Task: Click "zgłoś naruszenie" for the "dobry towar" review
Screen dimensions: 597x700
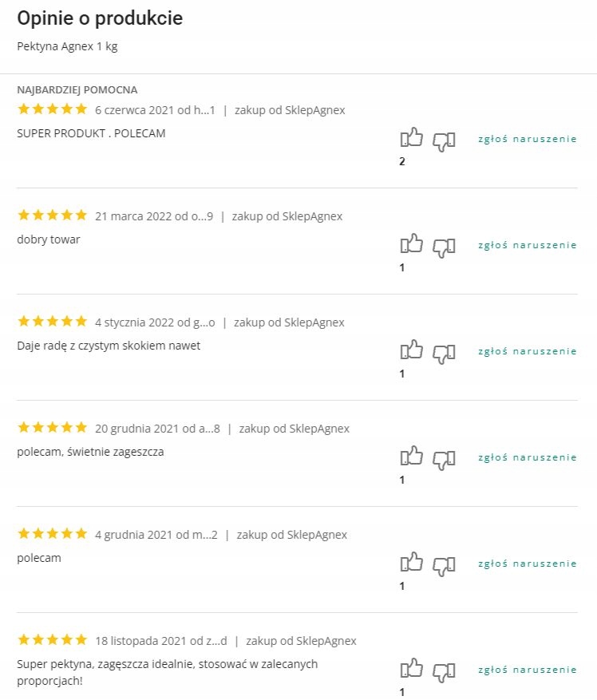Action: click(x=527, y=245)
